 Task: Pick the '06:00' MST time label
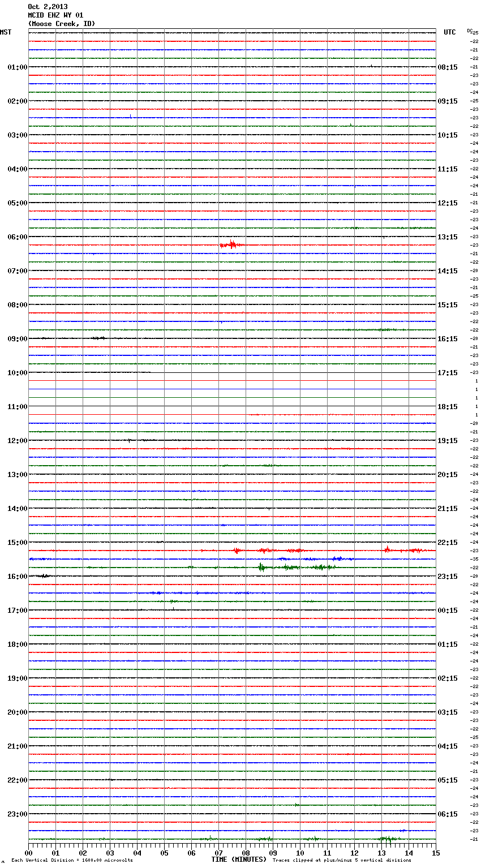point(18,237)
